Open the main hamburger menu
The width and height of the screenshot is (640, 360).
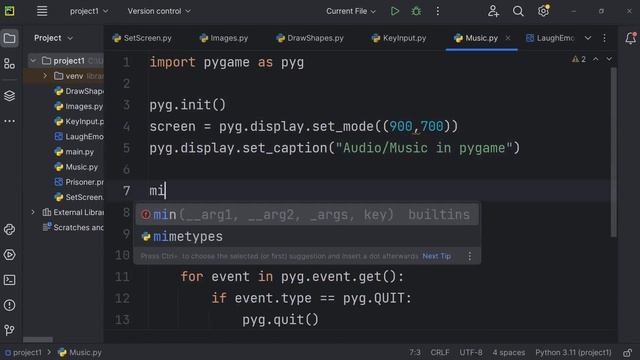[42, 11]
